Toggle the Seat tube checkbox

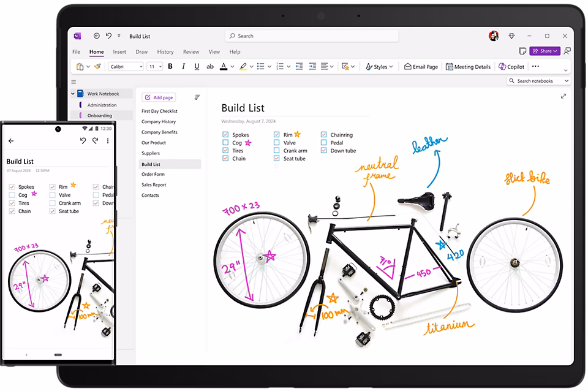(277, 158)
